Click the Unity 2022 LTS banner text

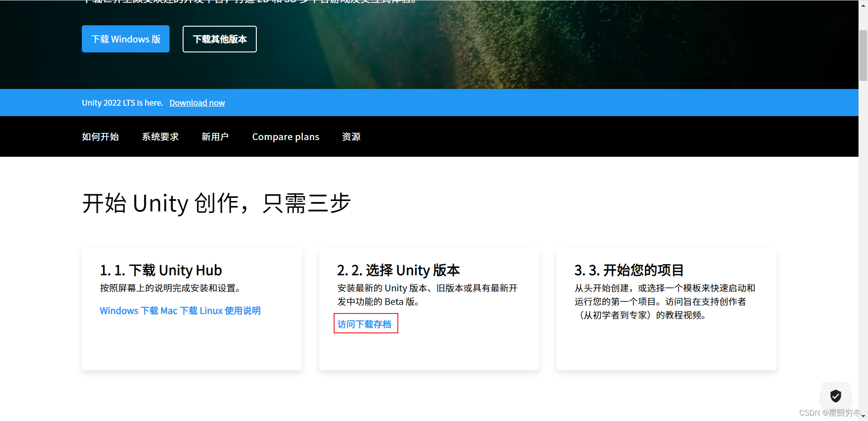click(x=123, y=103)
